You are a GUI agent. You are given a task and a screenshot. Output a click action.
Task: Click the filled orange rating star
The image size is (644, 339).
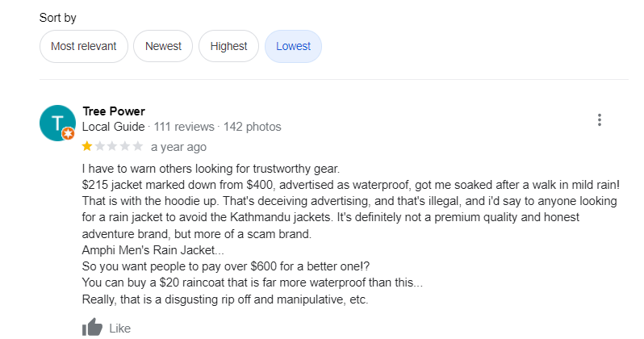point(87,146)
